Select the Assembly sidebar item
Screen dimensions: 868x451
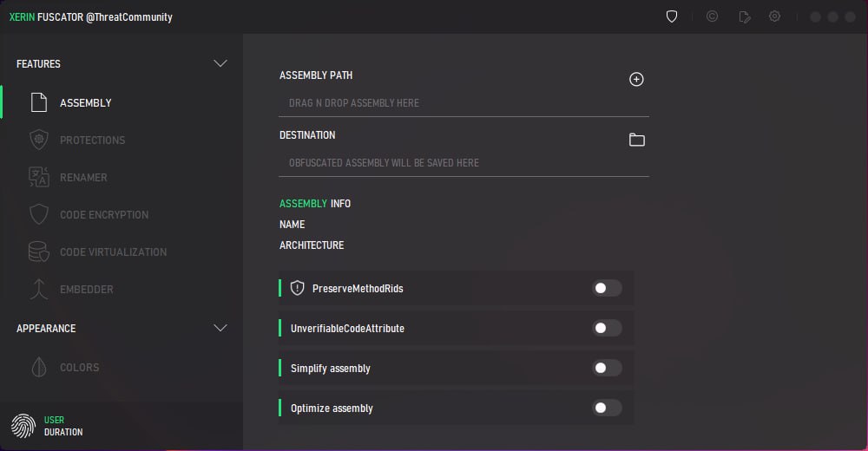click(x=85, y=102)
